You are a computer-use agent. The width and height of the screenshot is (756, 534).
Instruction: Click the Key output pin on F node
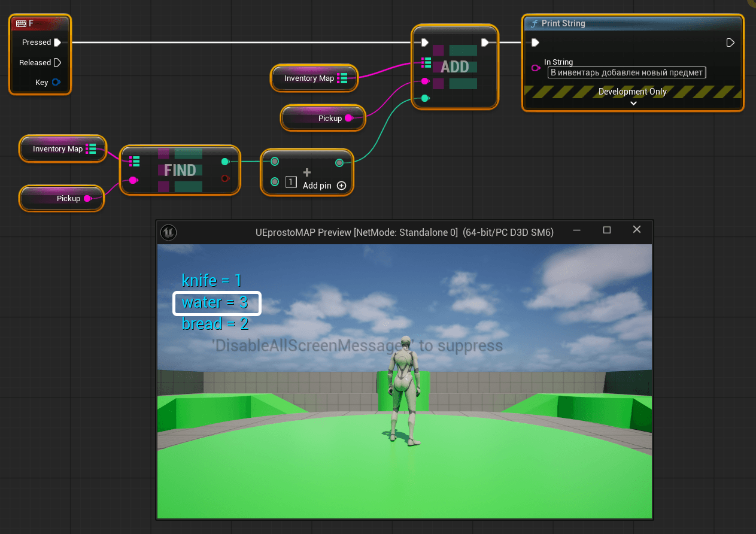coord(56,83)
